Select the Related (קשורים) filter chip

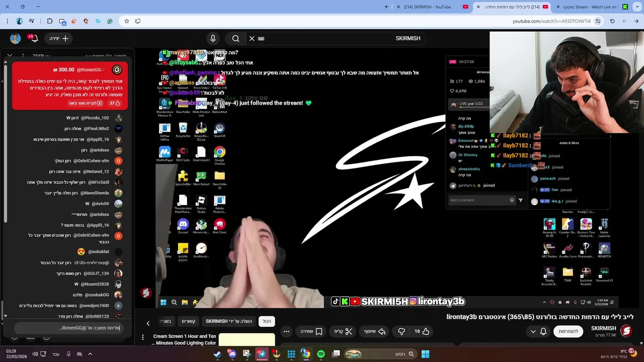point(189,321)
